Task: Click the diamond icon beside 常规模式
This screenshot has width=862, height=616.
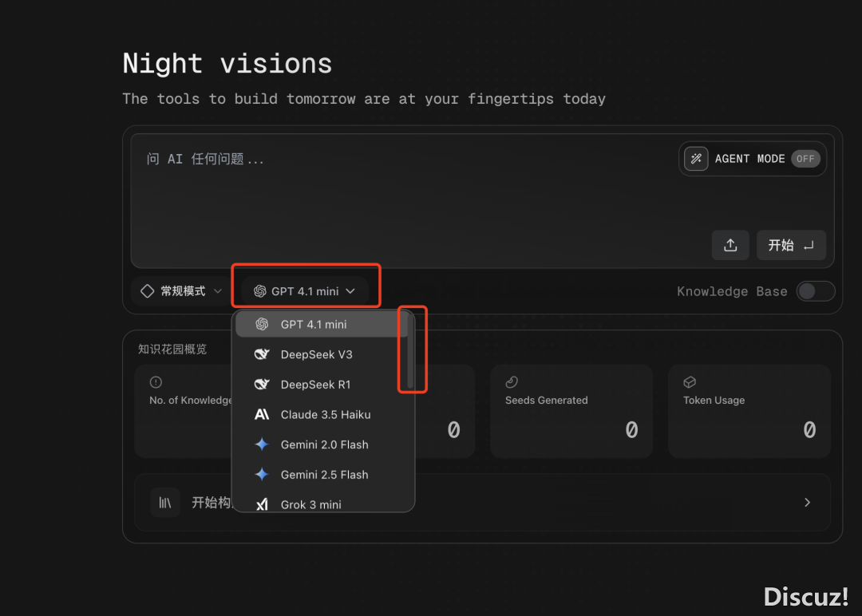Action: pos(147,291)
